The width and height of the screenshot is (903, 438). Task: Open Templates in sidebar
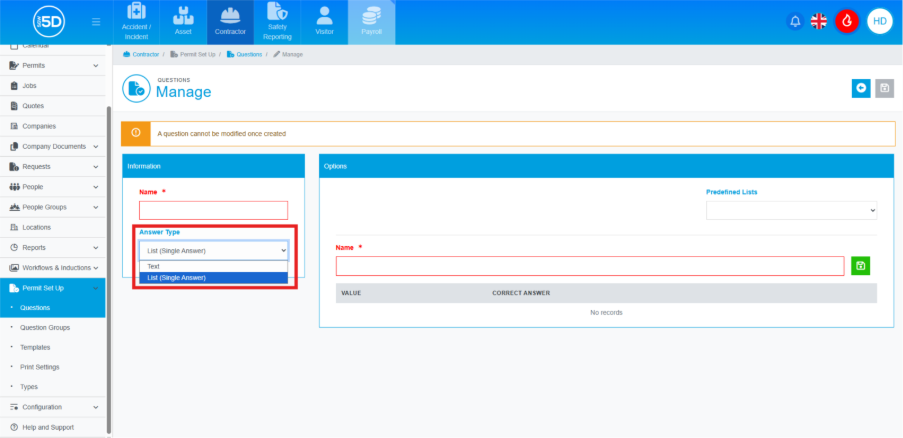(x=35, y=348)
